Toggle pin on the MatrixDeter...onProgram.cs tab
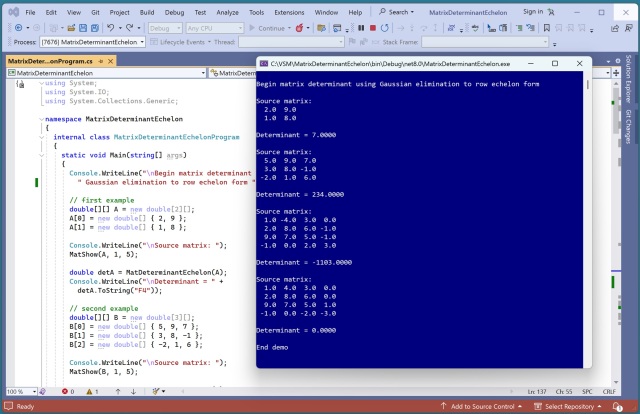The image size is (640, 414). pyautogui.click(x=101, y=61)
